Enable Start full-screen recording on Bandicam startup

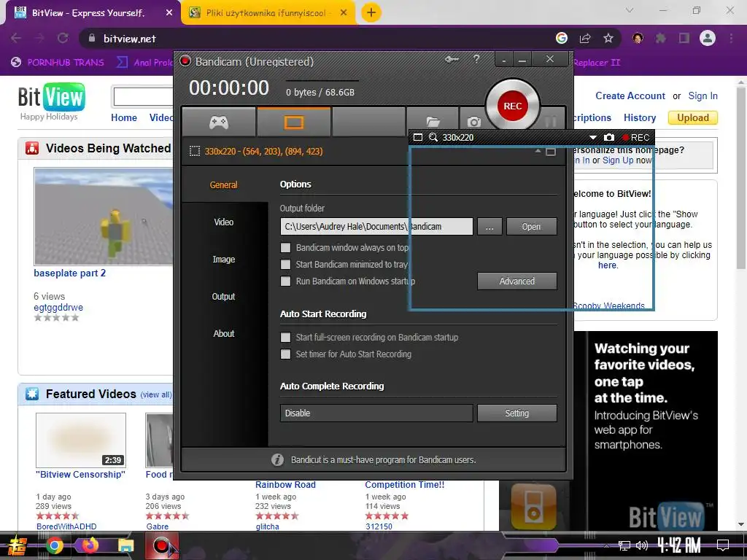click(285, 337)
